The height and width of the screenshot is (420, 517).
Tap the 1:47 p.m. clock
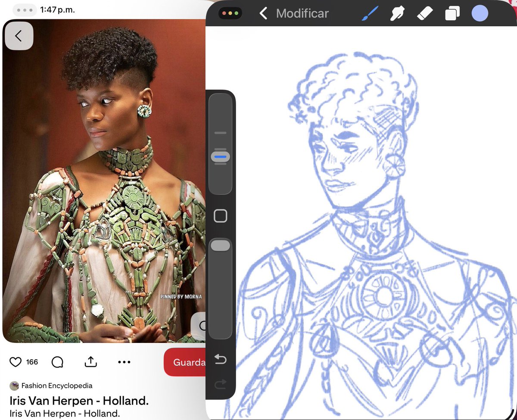[57, 10]
